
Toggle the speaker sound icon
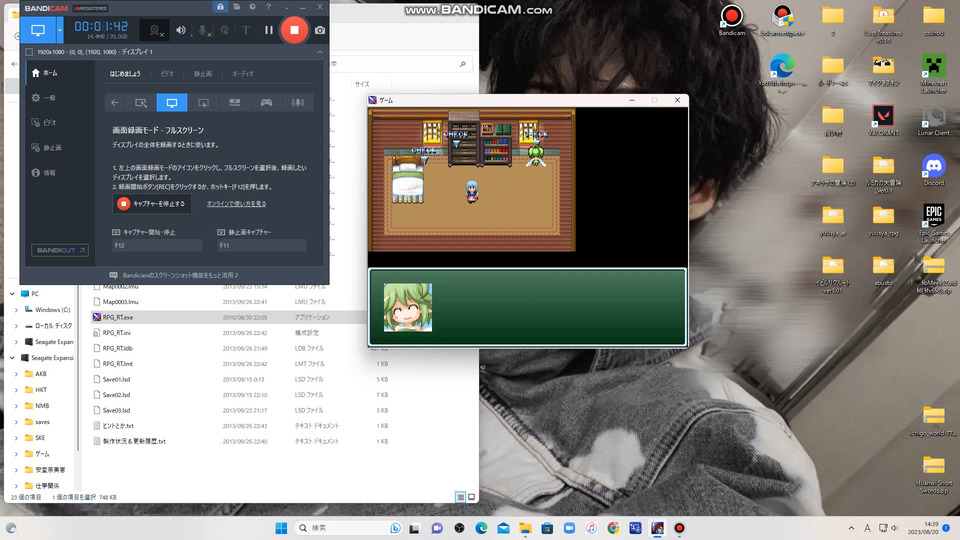click(181, 29)
